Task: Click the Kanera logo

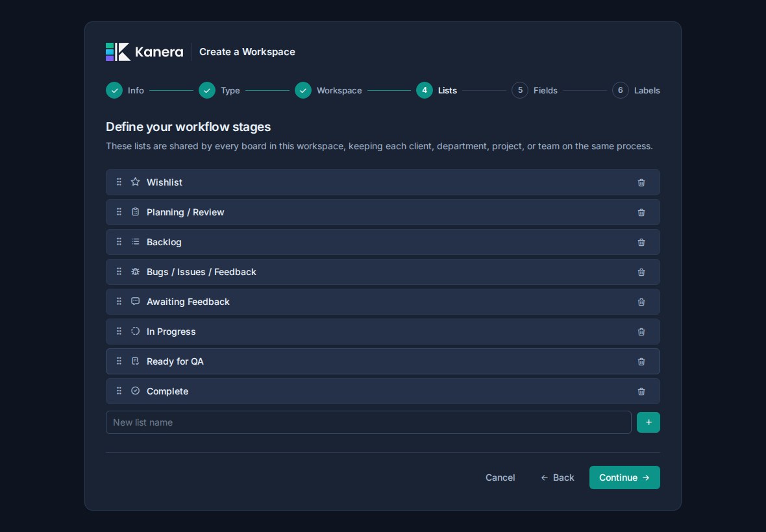Action: (145, 52)
